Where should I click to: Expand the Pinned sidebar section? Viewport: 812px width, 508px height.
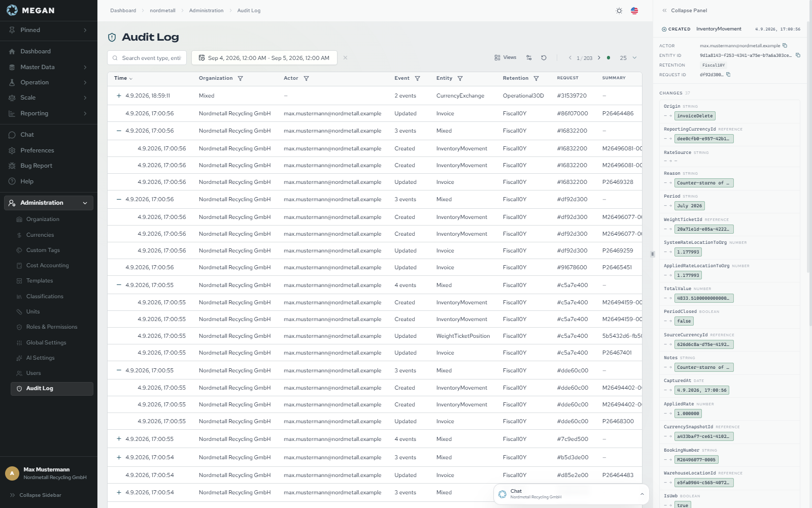pos(48,30)
